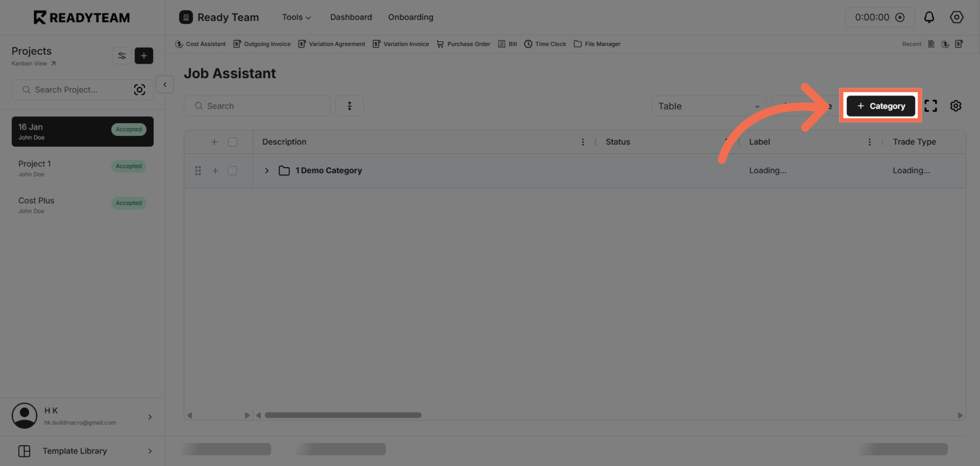Open the notifications bell
Screen dimensions: 980x466
[929, 17]
